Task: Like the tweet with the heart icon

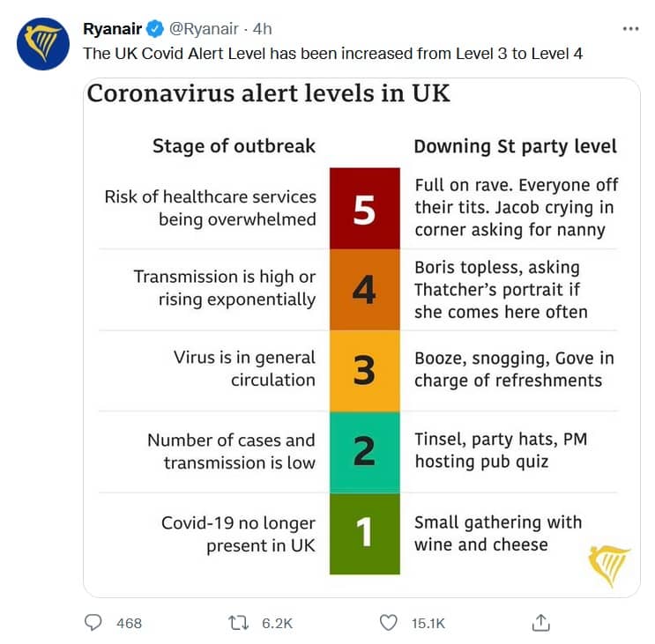Action: coord(388,622)
